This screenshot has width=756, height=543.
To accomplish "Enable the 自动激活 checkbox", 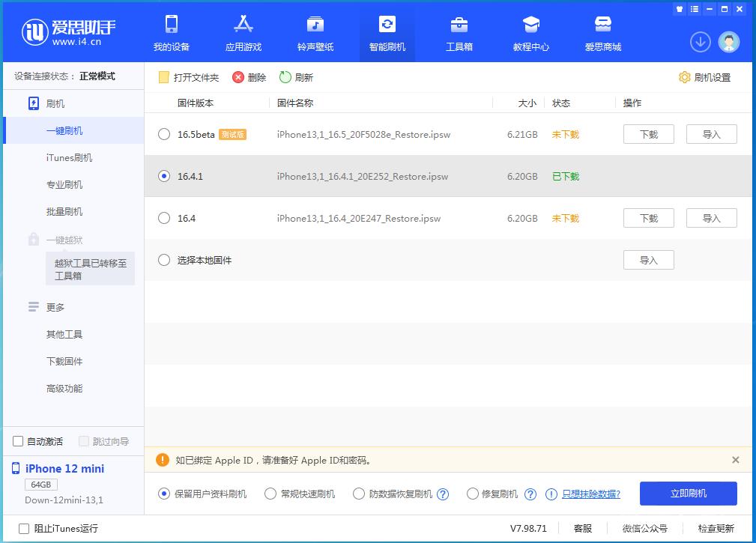I will [19, 441].
